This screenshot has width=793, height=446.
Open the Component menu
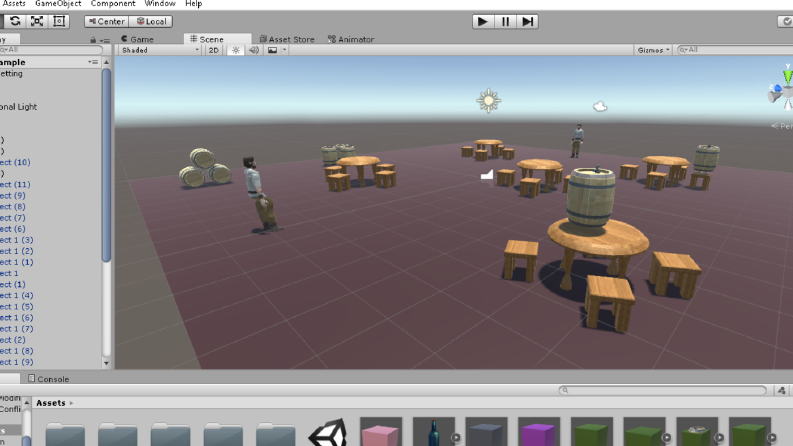coord(113,4)
